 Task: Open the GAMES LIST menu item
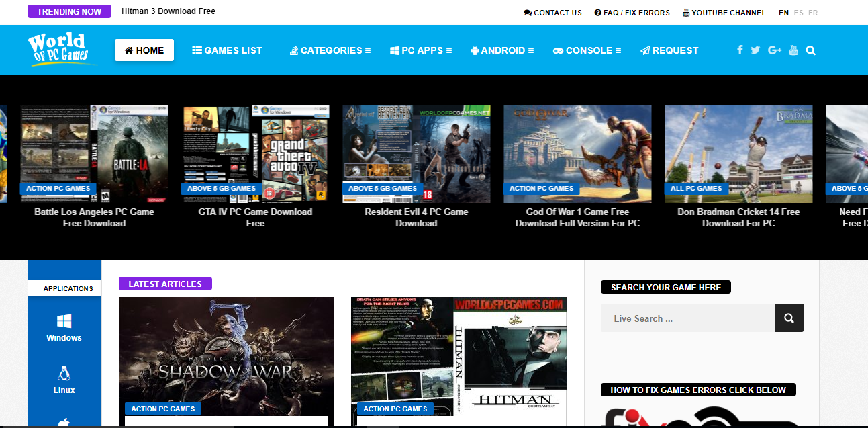tap(227, 50)
